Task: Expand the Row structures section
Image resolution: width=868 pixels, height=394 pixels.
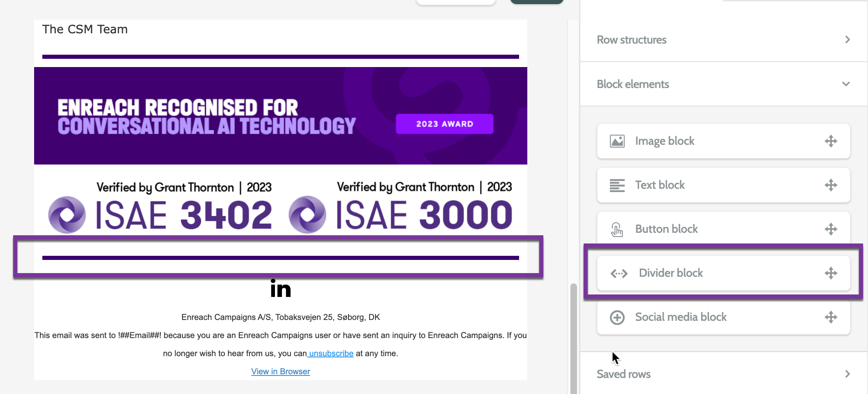Action: [x=847, y=39]
